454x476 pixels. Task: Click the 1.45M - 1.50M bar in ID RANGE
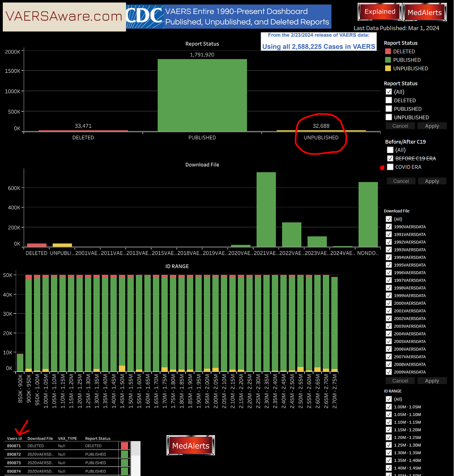122,323
